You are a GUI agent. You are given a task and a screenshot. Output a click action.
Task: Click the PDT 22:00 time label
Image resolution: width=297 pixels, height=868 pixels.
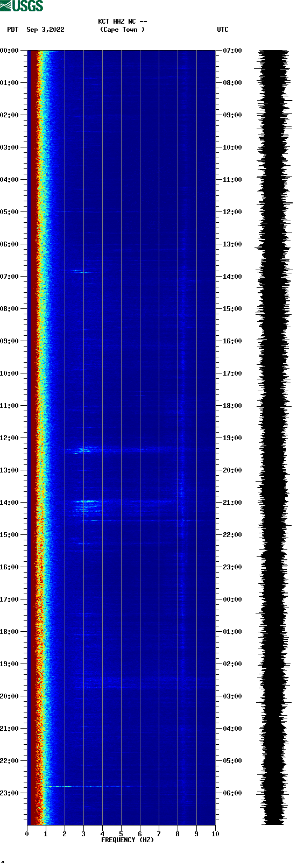tap(10, 761)
